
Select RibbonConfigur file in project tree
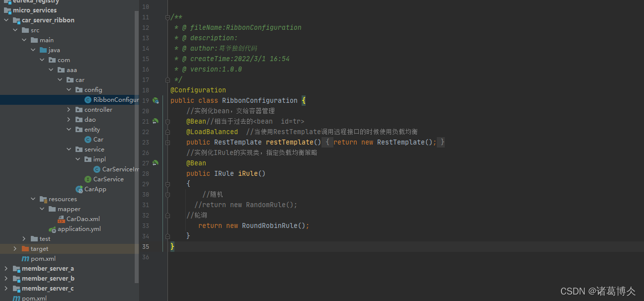(70, 100)
